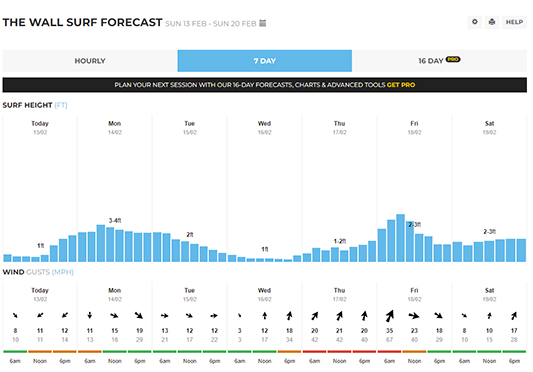Open the settings gear icon

(x=475, y=22)
